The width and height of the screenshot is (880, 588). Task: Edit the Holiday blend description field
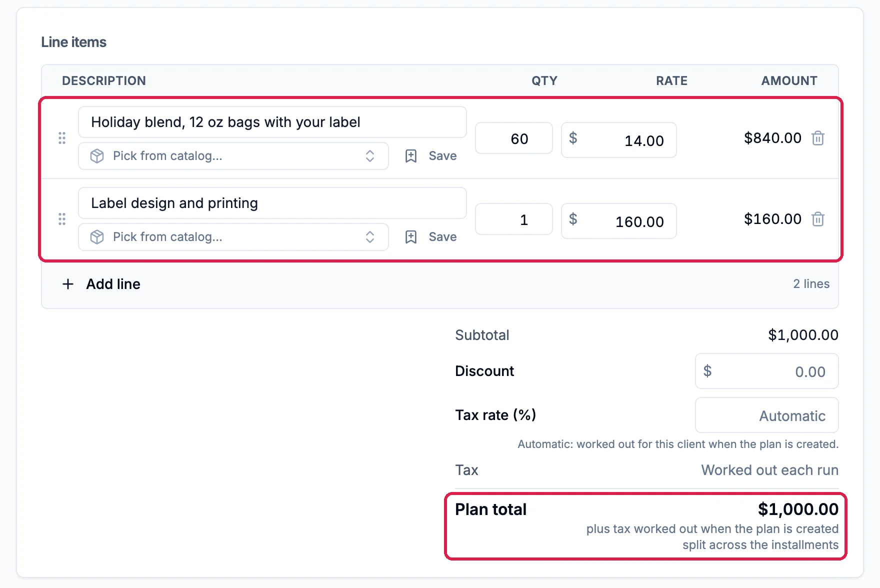click(272, 122)
